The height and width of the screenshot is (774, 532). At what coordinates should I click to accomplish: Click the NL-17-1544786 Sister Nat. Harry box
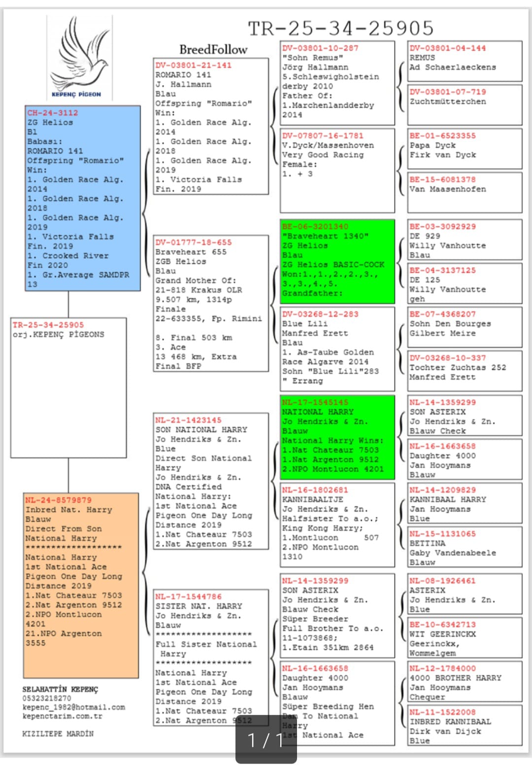211,658
